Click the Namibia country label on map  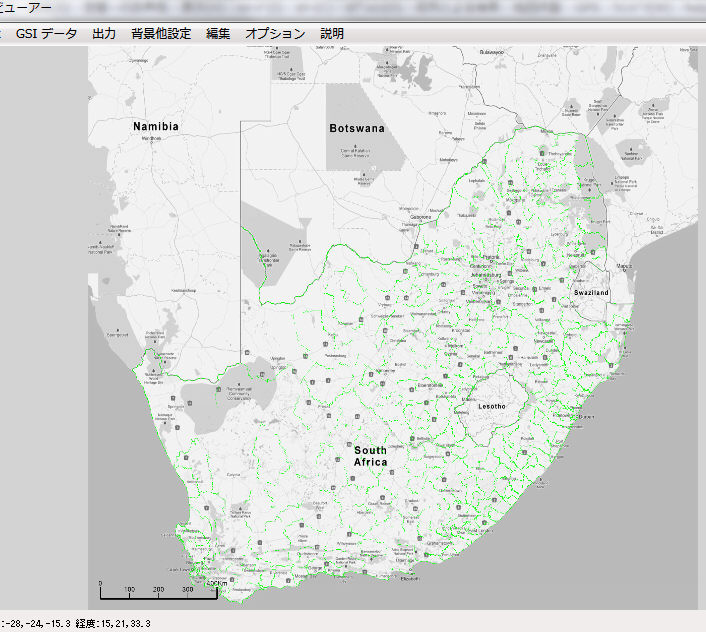(x=156, y=127)
